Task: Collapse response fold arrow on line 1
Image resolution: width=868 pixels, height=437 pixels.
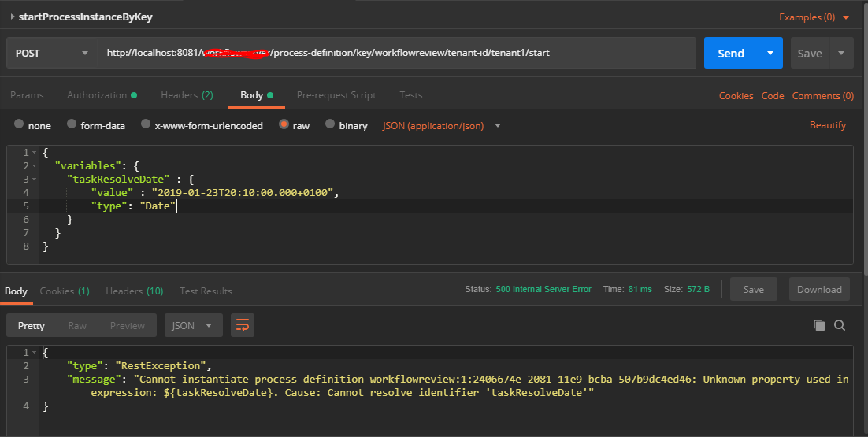Action: [x=35, y=353]
